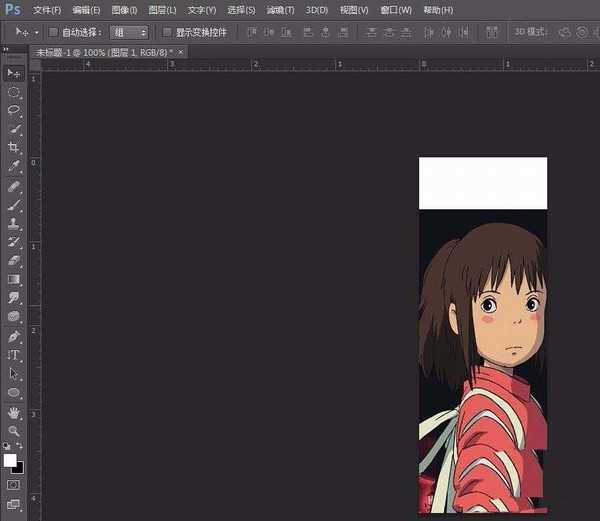Select the Gradient tool
This screenshot has height=521, width=600.
pyautogui.click(x=14, y=279)
